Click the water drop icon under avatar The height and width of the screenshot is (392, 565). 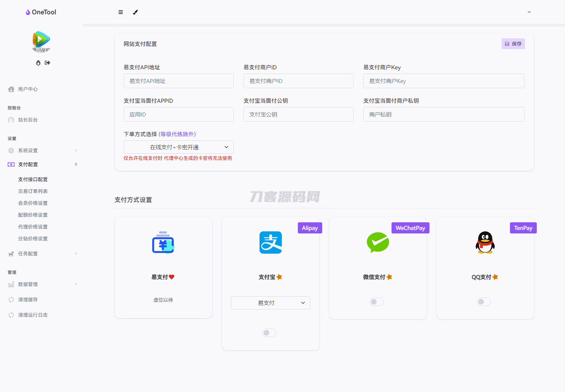(x=38, y=63)
